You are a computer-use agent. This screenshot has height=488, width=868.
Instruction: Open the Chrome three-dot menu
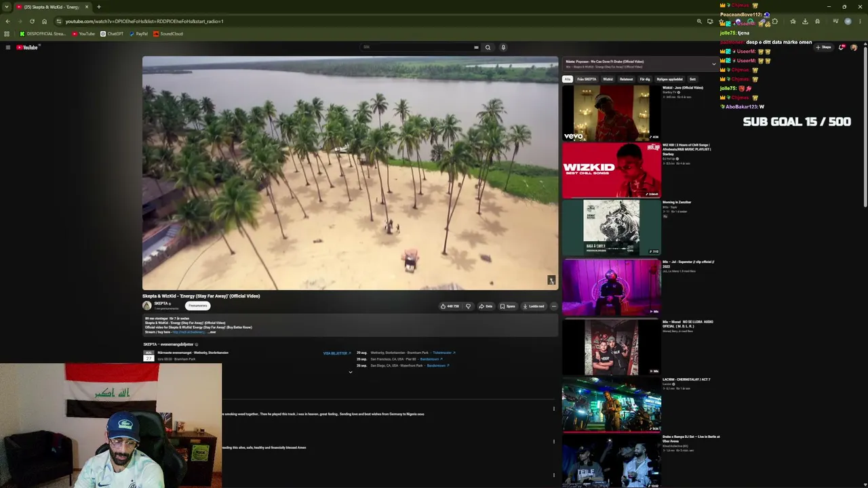[860, 21]
